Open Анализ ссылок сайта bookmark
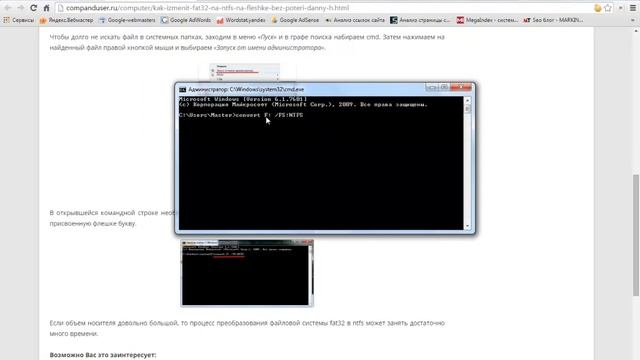The width and height of the screenshot is (640, 360). pos(355,20)
